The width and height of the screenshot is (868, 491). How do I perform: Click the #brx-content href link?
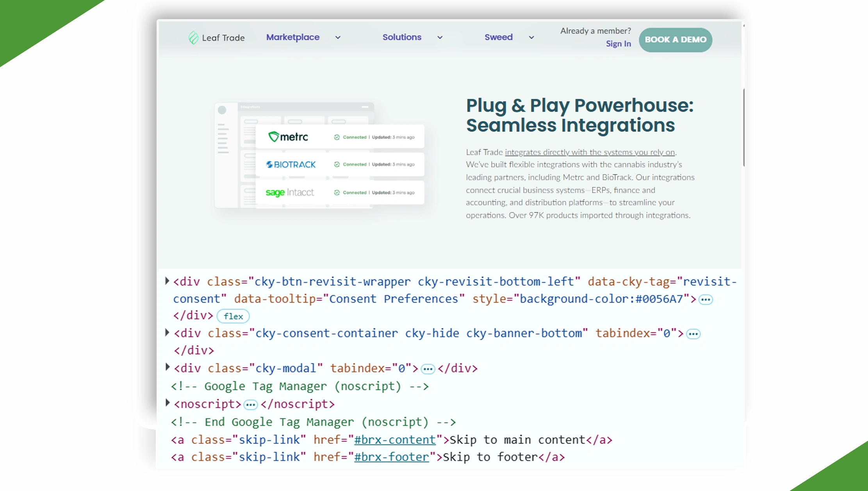395,440
